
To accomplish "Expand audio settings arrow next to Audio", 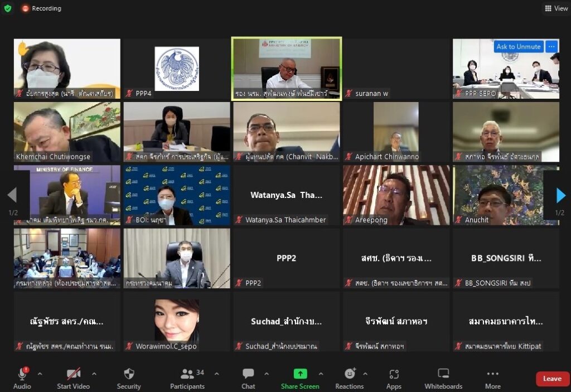I will coord(40,374).
